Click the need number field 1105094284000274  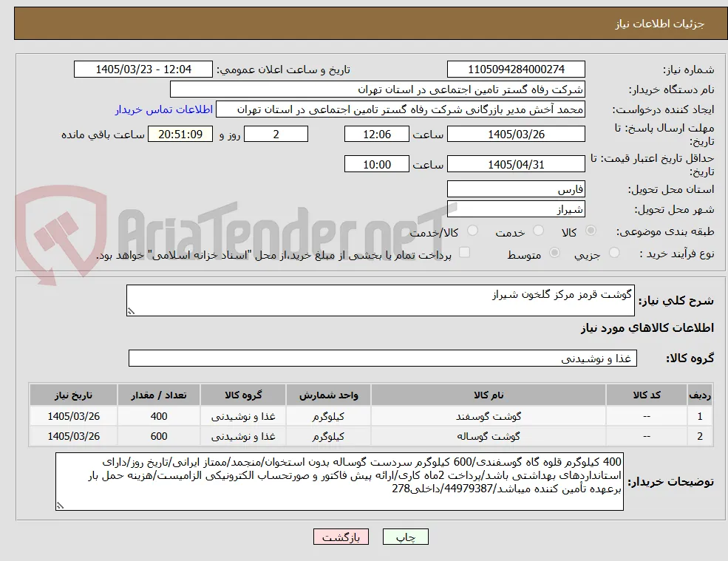516,69
